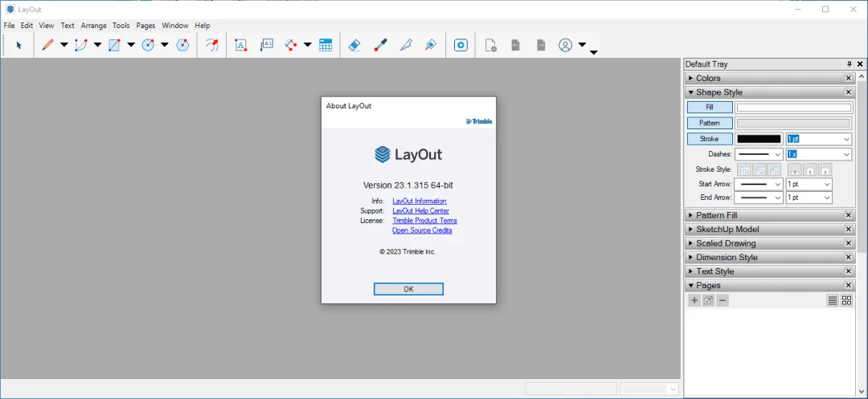This screenshot has width=868, height=399.
Task: Choose the Label tool
Action: coord(267,45)
